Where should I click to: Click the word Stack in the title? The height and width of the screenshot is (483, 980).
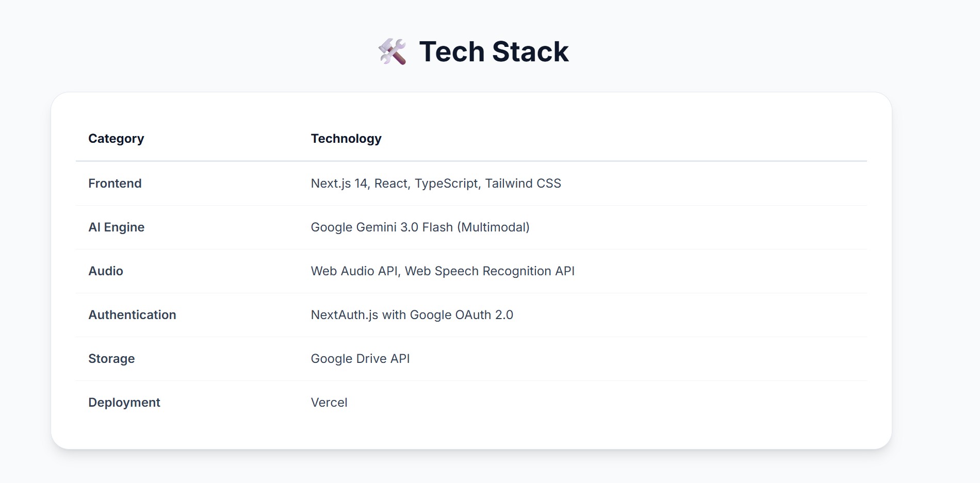tap(530, 52)
